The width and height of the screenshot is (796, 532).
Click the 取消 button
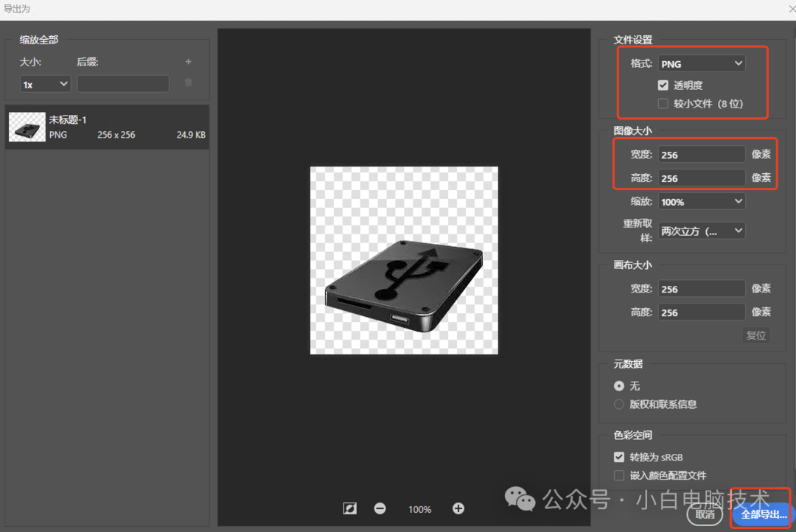click(705, 514)
